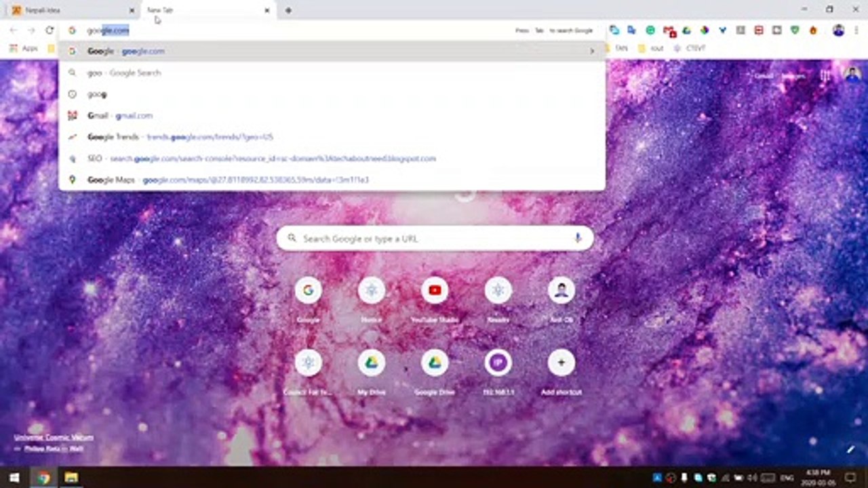868x488 pixels.
Task: Open the Google apps grid icon
Action: click(x=825, y=76)
